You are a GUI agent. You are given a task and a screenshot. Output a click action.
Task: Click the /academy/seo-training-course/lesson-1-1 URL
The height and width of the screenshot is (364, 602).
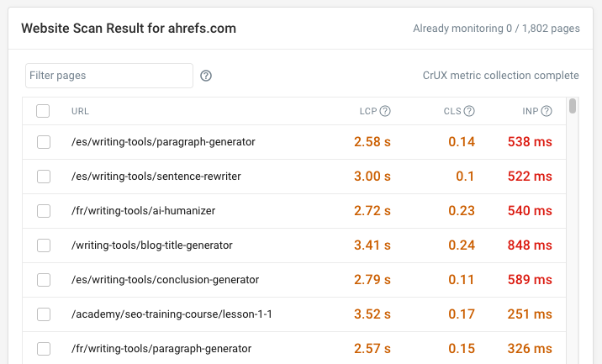click(x=172, y=314)
